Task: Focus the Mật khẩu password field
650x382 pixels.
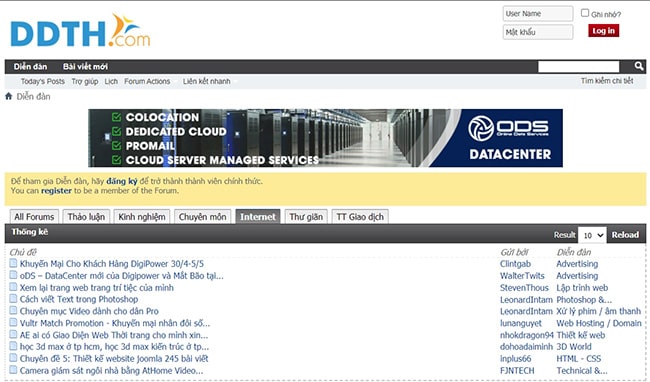Action: tap(538, 32)
